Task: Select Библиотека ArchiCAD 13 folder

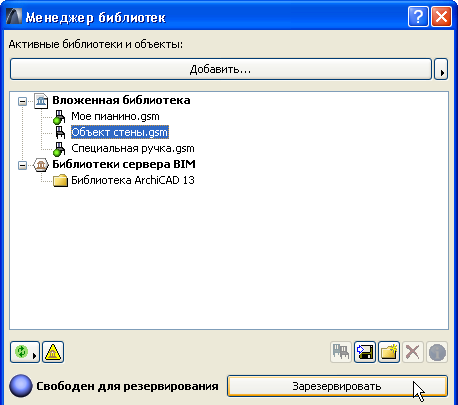Action: click(x=133, y=180)
